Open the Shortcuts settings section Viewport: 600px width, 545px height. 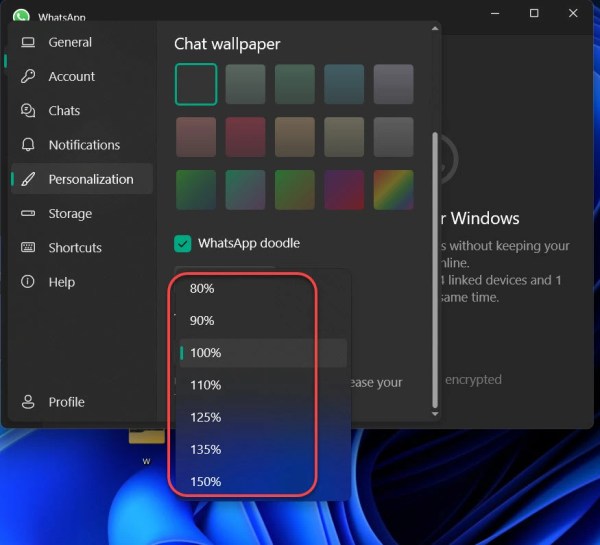[82, 248]
